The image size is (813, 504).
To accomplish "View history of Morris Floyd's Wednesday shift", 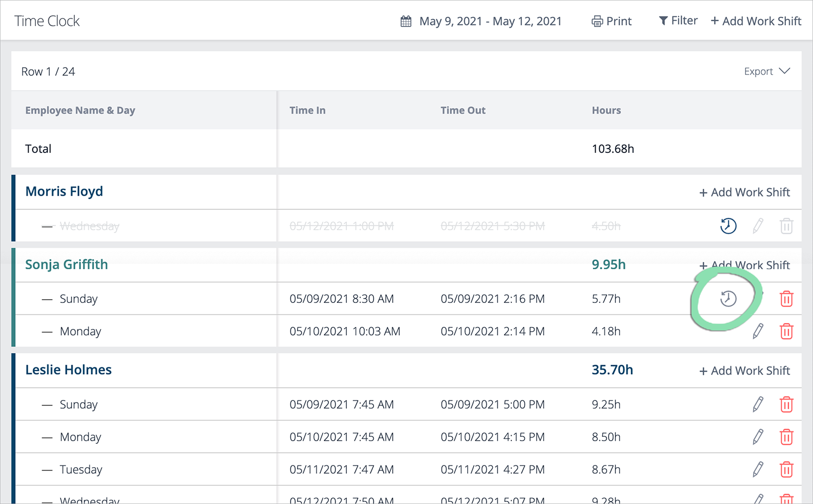I will pyautogui.click(x=728, y=226).
